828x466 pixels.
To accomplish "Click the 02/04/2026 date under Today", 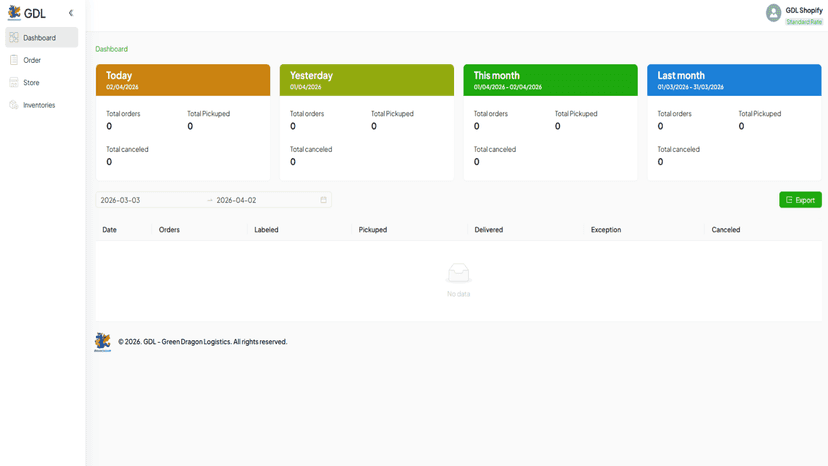I will click(122, 87).
